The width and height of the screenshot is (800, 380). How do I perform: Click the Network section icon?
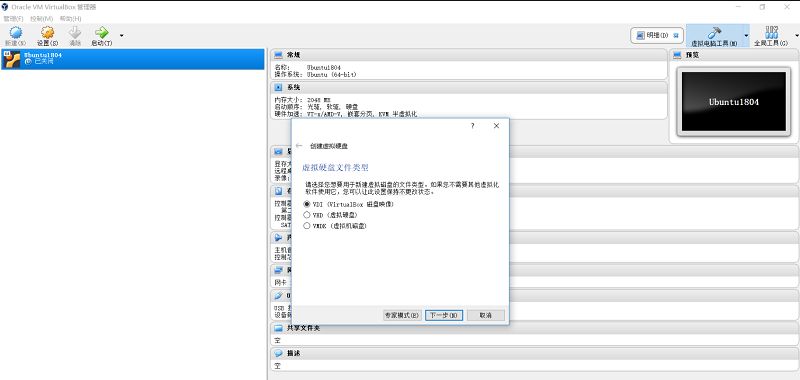click(279, 270)
